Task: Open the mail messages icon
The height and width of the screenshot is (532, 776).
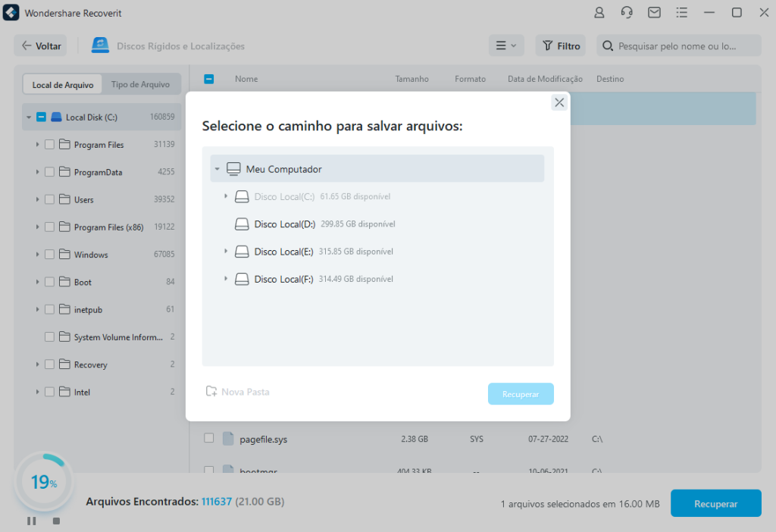Action: pos(653,13)
